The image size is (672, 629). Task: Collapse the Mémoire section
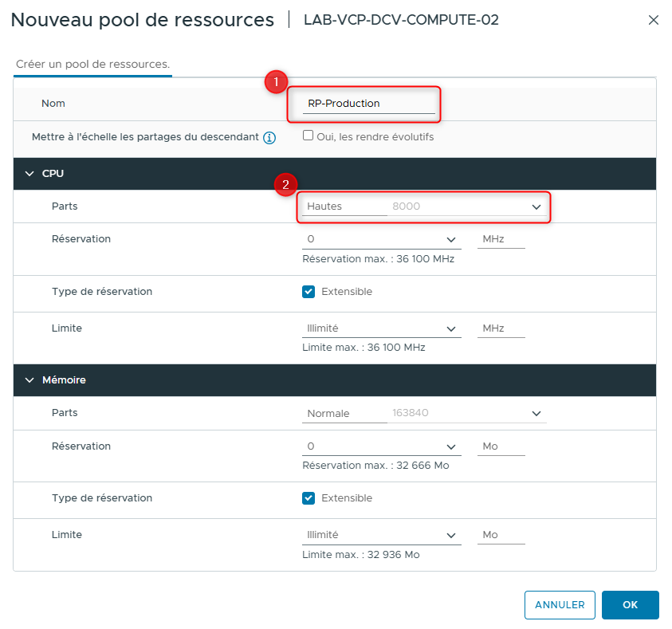(29, 379)
